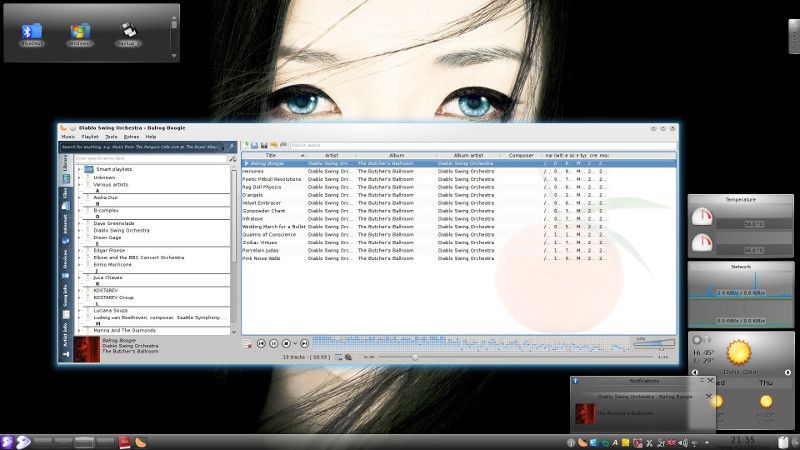Image resolution: width=800 pixels, height=450 pixels.
Task: Select the KOSTAREV Group library entry
Action: coord(113,297)
